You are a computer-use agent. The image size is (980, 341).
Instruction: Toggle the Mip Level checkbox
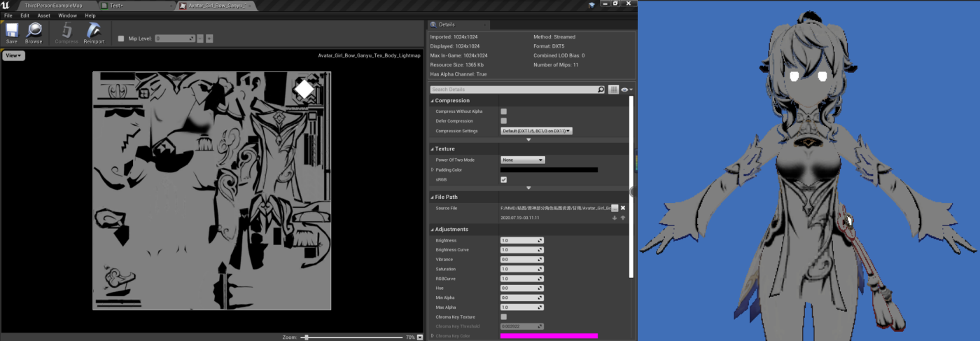(x=121, y=39)
